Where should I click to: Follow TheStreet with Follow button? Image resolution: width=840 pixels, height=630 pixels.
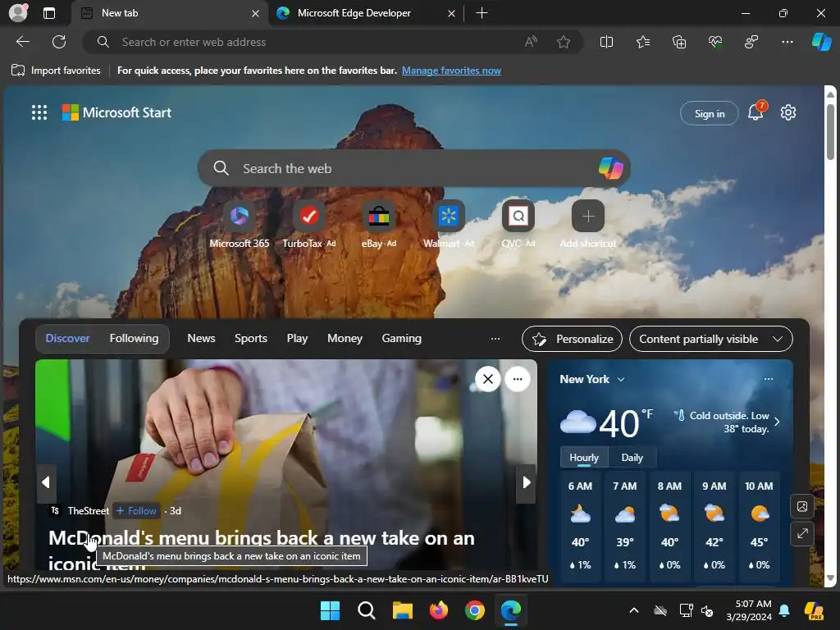(137, 511)
